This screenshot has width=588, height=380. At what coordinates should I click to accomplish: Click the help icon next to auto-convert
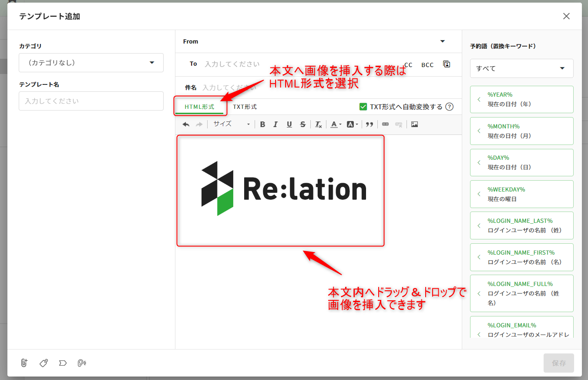tap(450, 107)
